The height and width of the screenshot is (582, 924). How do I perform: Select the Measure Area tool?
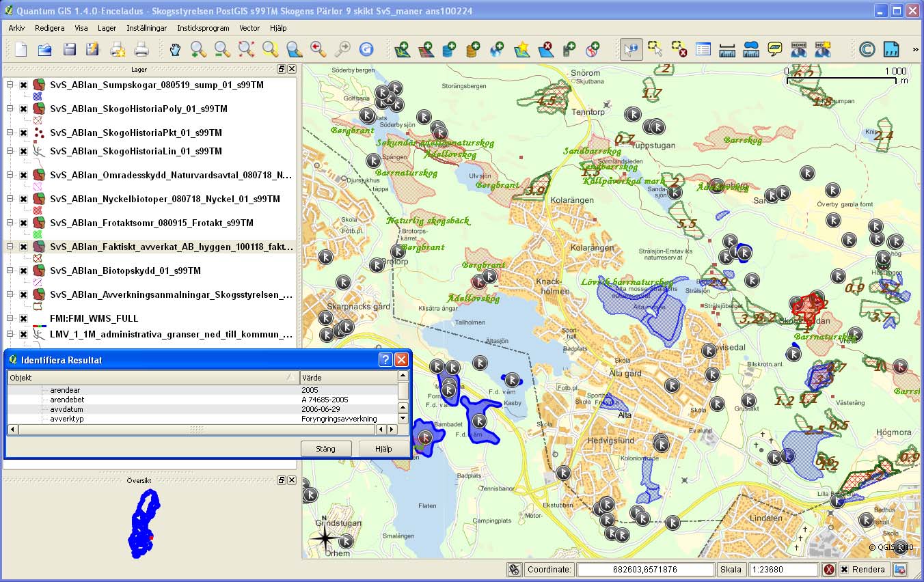coord(751,49)
